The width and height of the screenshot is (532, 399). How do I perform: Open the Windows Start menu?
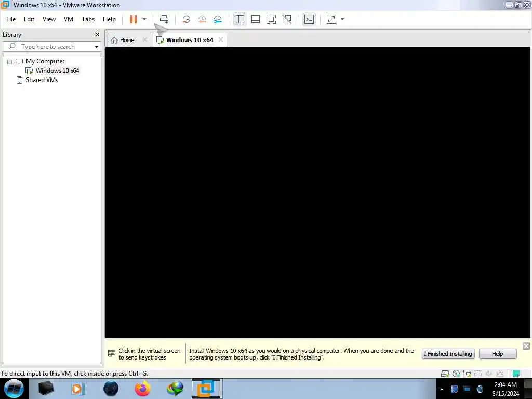14,389
